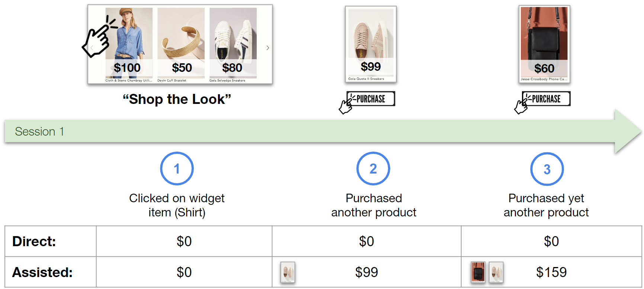Advance the carousel with right chevron arrow
Image resolution: width=644 pixels, height=289 pixels.
267,48
